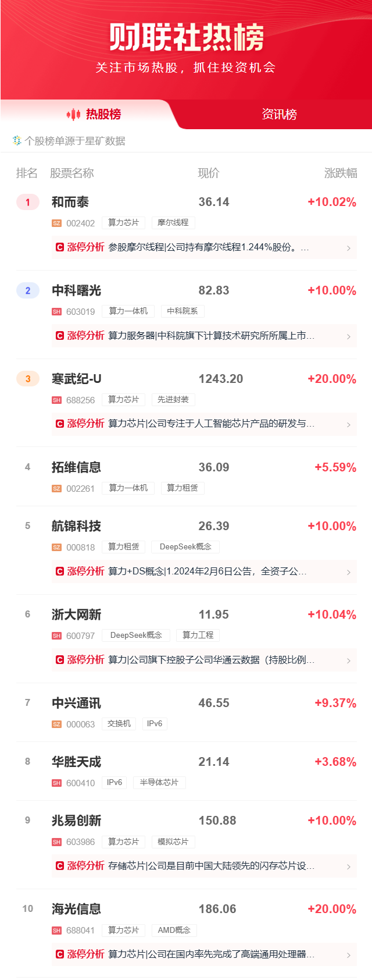Expand 航锦科技 涨停分析 chevron
The height and width of the screenshot is (980, 372).
[x=348, y=572]
